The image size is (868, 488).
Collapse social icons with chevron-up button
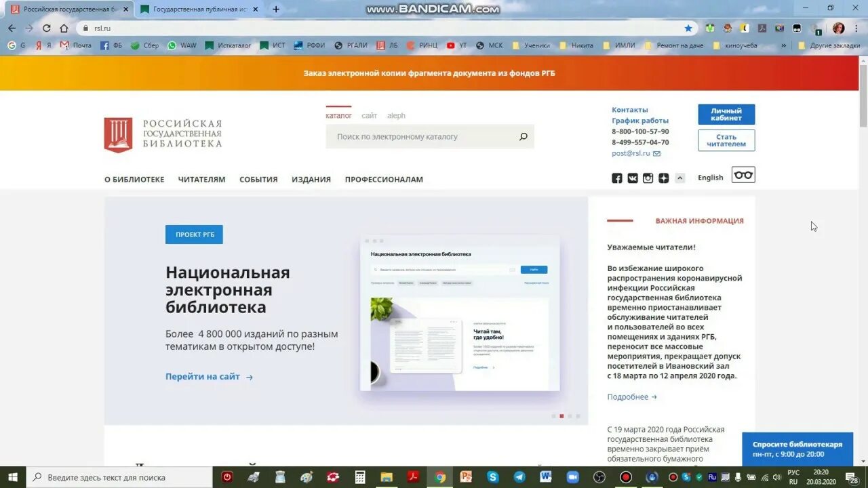(x=680, y=178)
